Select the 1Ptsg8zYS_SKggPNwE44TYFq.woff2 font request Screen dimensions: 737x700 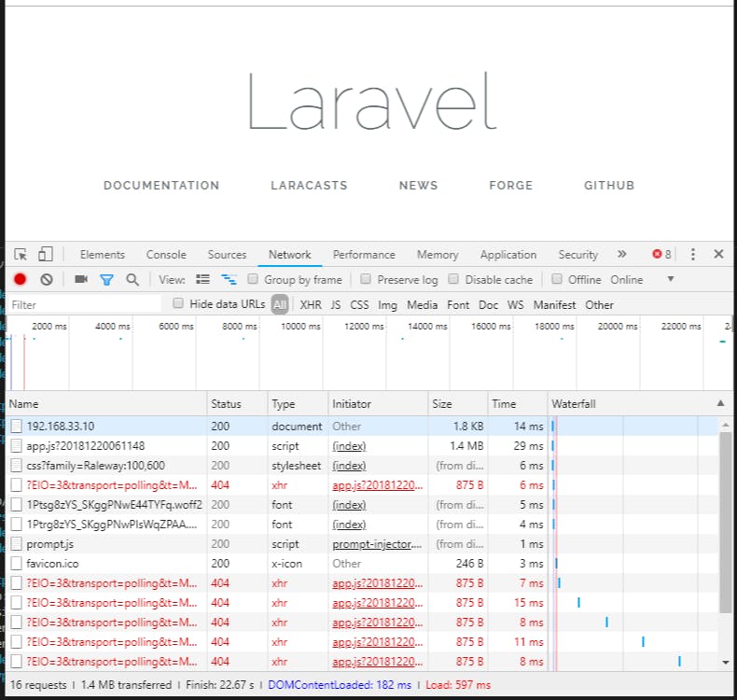(362, 504)
